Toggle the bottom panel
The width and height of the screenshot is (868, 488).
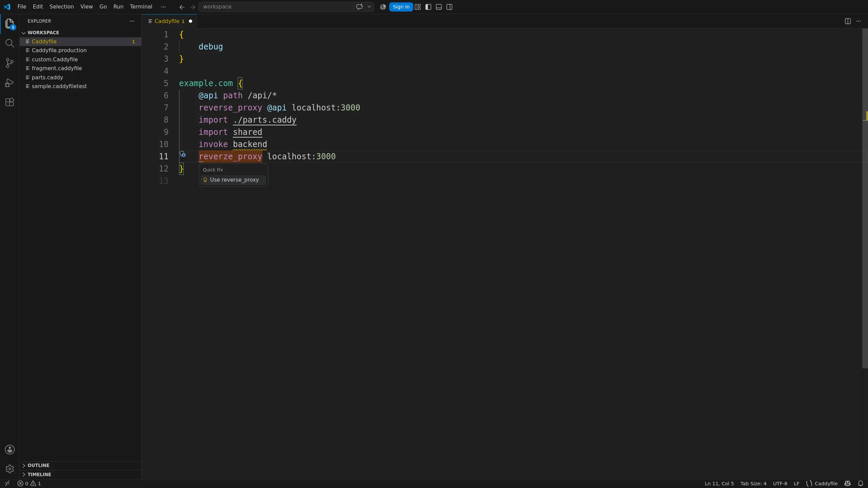tap(439, 7)
